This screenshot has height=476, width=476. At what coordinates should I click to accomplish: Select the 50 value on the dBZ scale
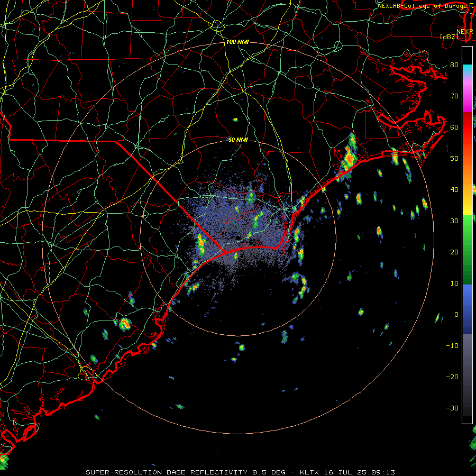pyautogui.click(x=454, y=159)
